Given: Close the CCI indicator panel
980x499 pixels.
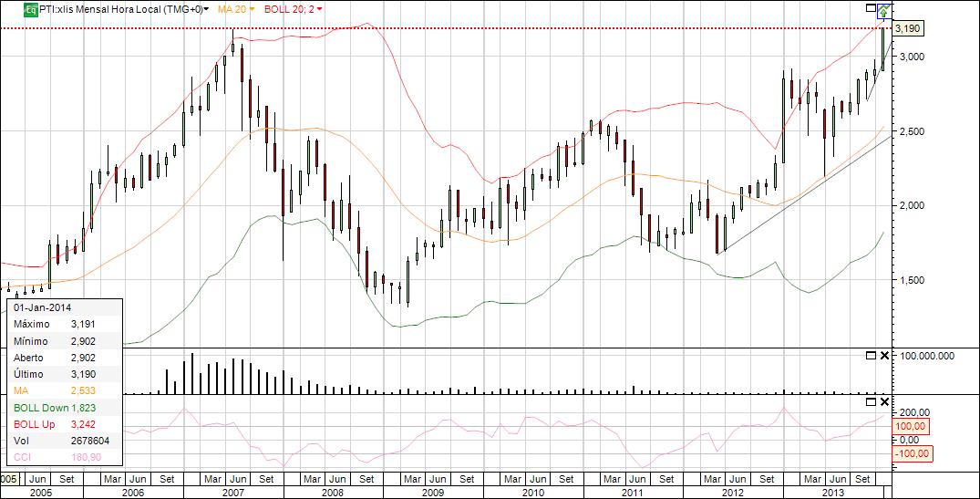Looking at the screenshot, I should (884, 400).
